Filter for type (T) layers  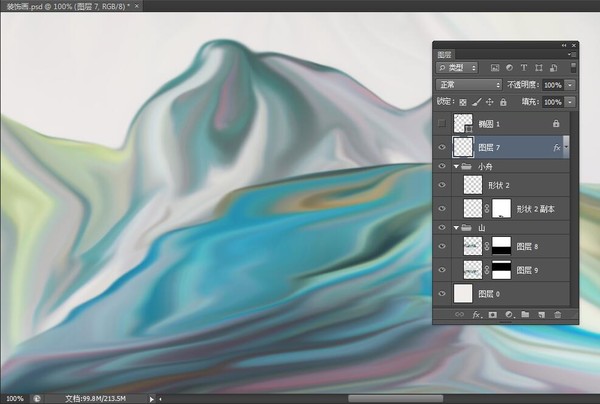click(x=523, y=68)
